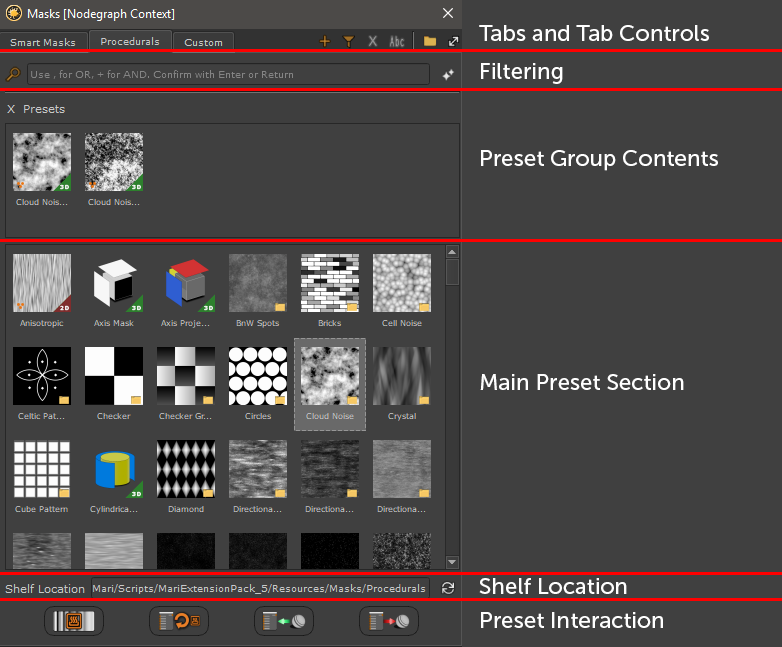Click the sparkle icon next to the filter field
Image resolution: width=782 pixels, height=647 pixels.
(x=448, y=75)
